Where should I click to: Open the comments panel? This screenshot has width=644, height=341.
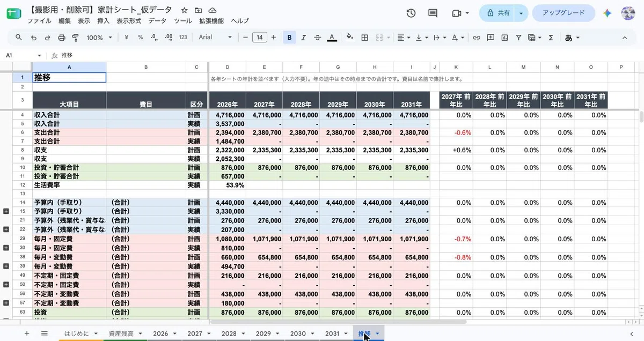tap(433, 13)
